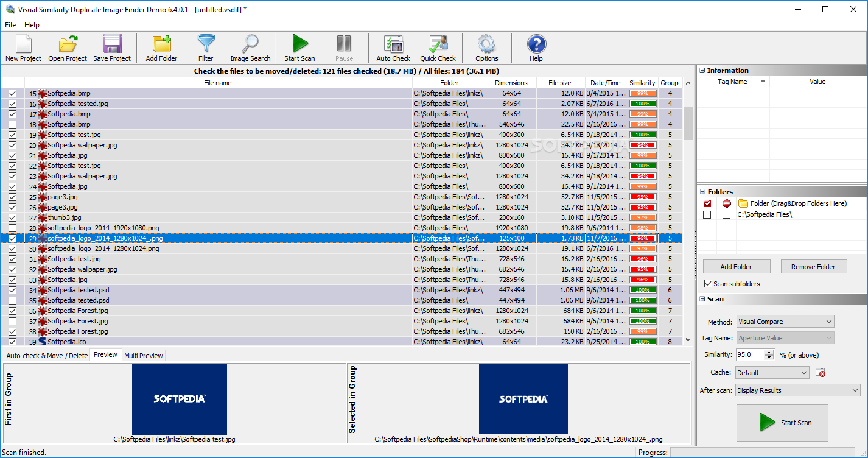
Task: Click large Start Scan button in Scan panel
Action: [782, 423]
